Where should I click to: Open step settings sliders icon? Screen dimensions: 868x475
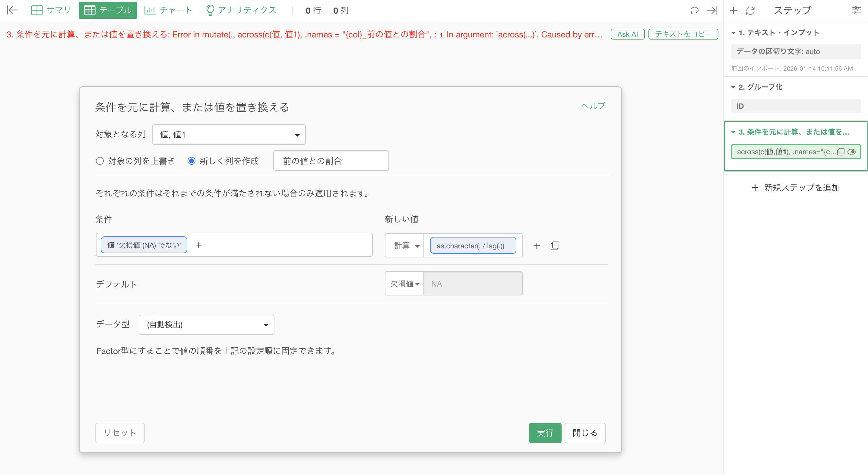point(856,10)
